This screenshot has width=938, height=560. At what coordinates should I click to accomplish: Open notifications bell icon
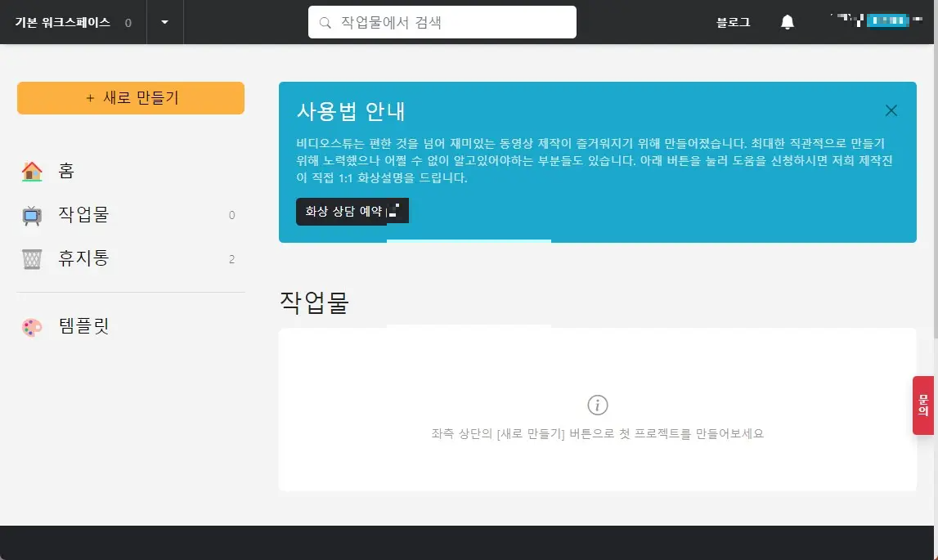(x=788, y=22)
